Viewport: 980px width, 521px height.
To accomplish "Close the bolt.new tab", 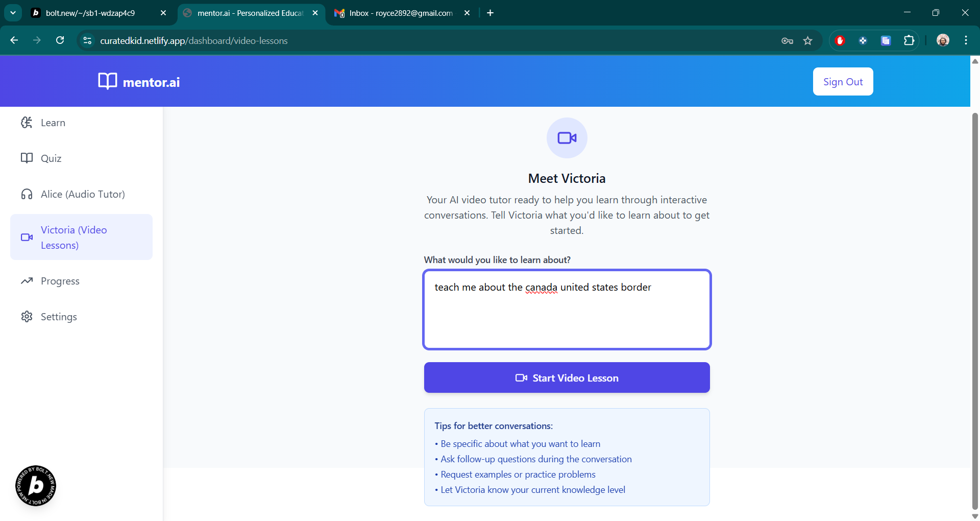I will tap(163, 13).
